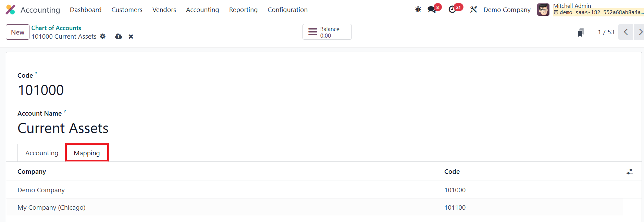Open the debug bug icon menu
644x222 pixels.
418,10
